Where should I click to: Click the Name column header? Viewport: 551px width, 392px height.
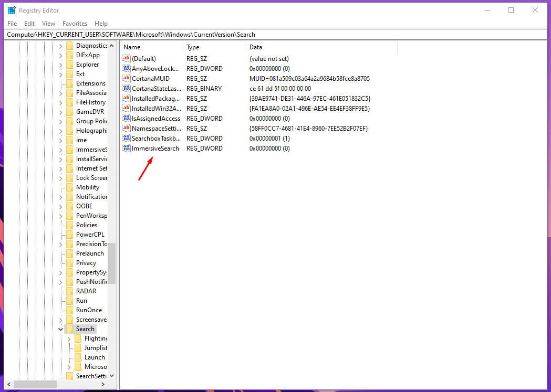[x=151, y=47]
